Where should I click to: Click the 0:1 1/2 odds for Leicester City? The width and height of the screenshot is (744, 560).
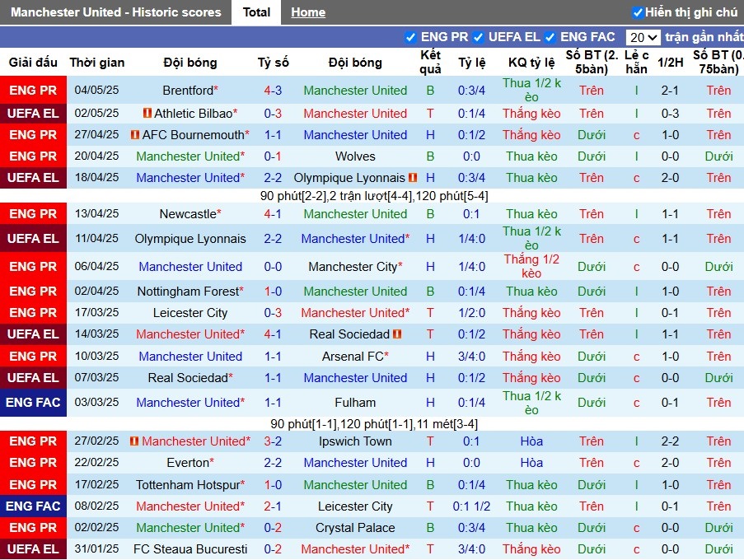tap(471, 506)
